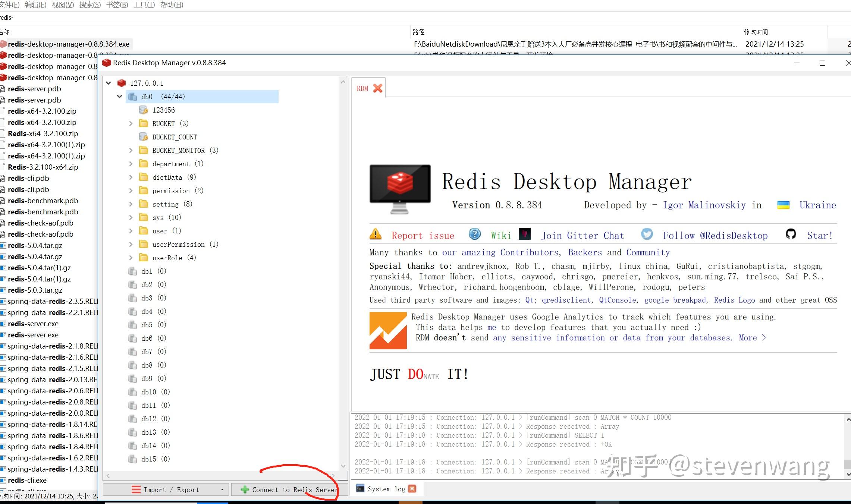Click Connect to Redis Server button

click(290, 489)
